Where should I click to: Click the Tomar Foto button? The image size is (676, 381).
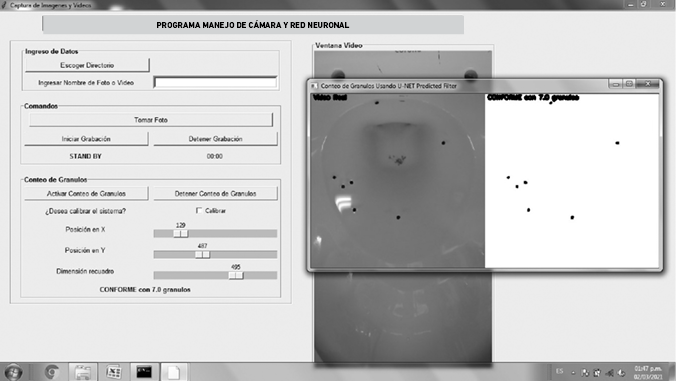coord(151,120)
